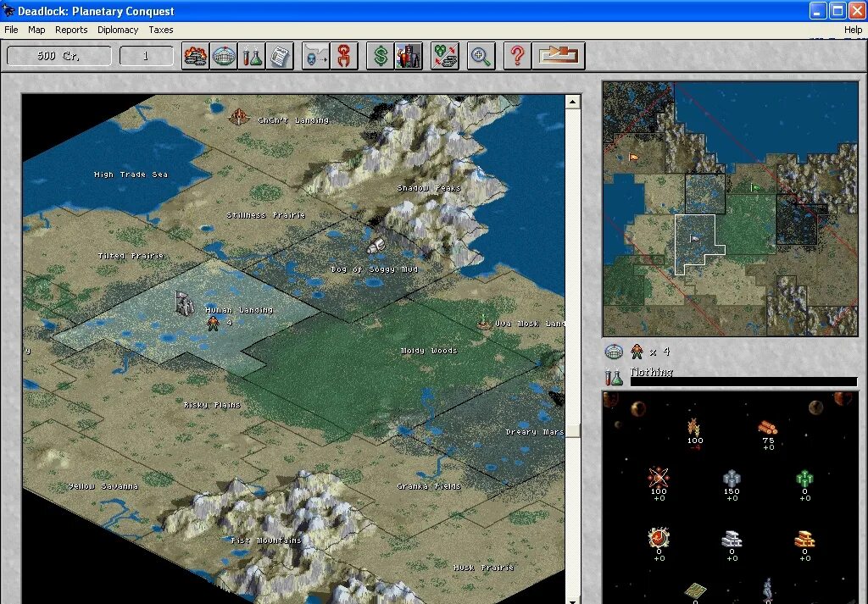Click the turn number 1 display
This screenshot has width=868, height=604.
pos(146,56)
